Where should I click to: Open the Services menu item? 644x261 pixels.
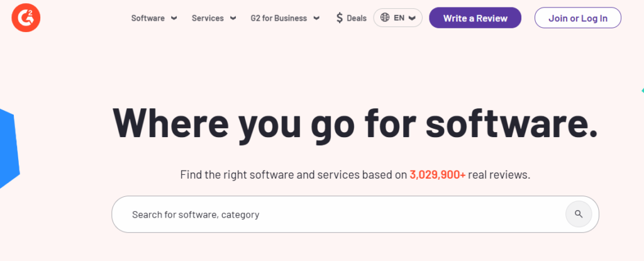click(208, 18)
